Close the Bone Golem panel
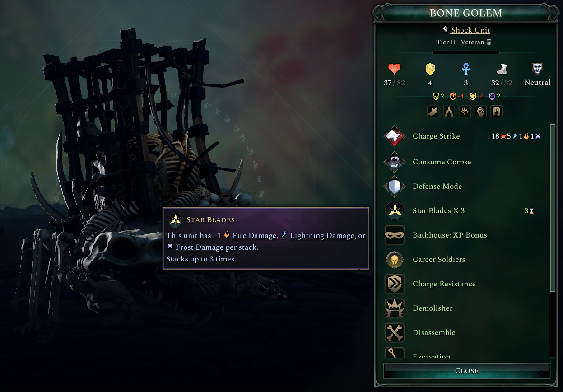The image size is (563, 392). click(x=467, y=370)
